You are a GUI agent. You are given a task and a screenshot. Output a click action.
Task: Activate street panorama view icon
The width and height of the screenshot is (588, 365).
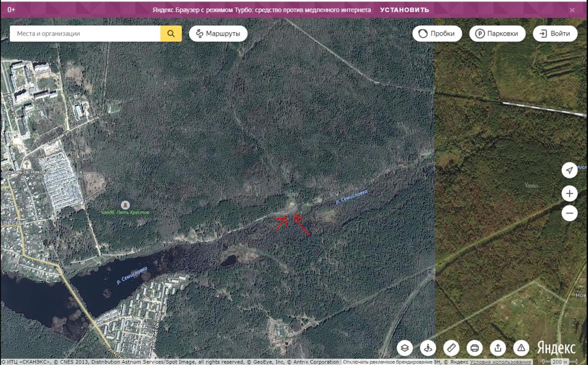pyautogui.click(x=428, y=348)
